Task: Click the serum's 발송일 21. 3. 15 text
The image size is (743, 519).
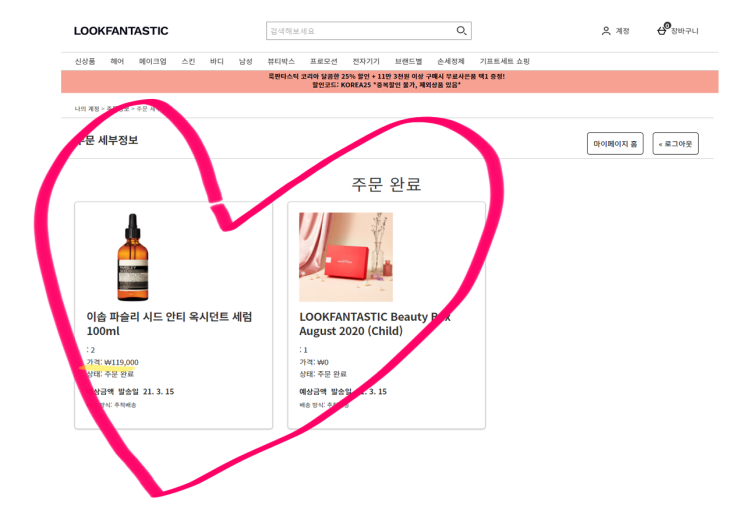Action: click(146, 392)
